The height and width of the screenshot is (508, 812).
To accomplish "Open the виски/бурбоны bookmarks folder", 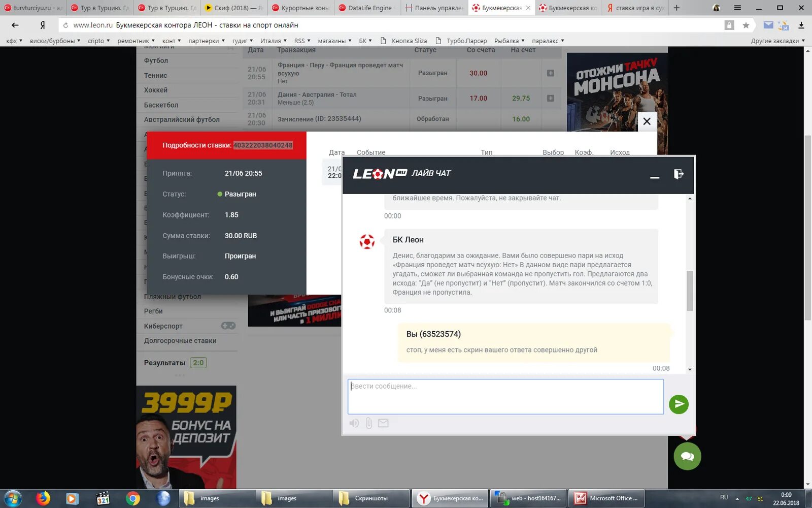I will [x=55, y=41].
